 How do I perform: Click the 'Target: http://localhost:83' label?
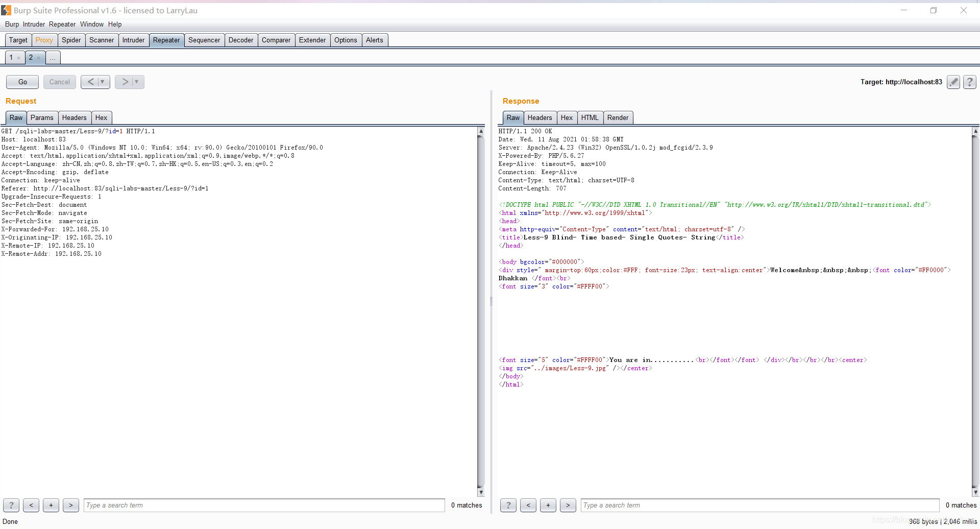tap(901, 82)
